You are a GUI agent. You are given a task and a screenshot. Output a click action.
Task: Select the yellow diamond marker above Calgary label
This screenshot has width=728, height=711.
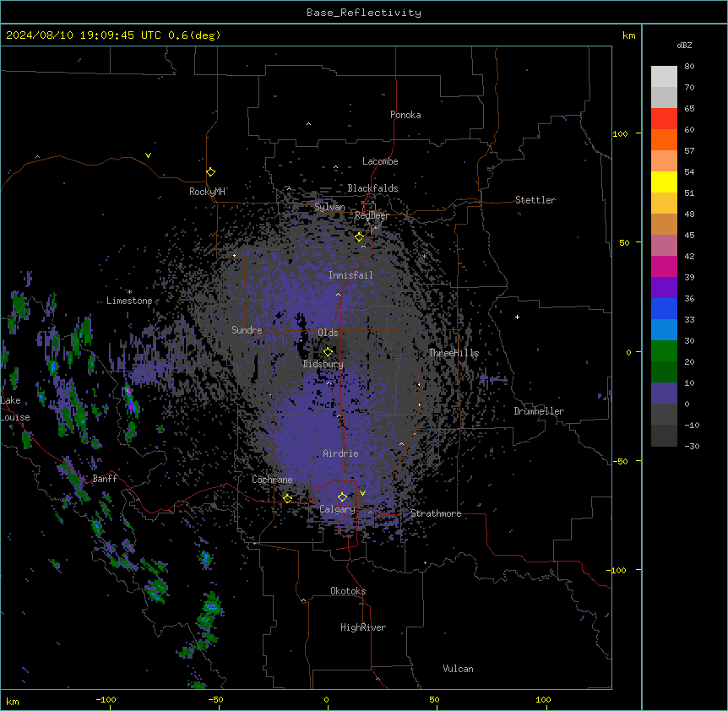point(343,497)
